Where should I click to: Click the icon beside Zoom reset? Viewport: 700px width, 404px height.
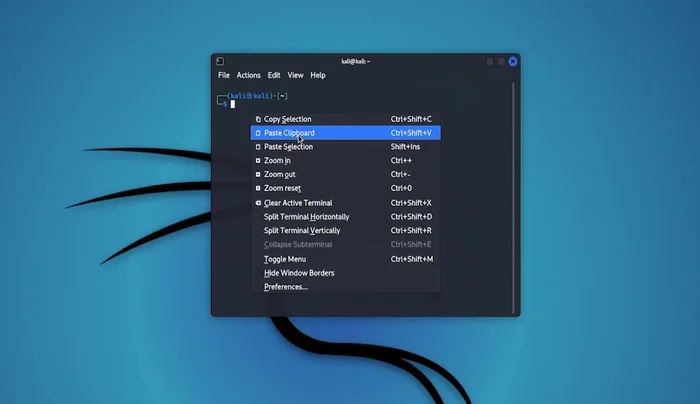(258, 188)
